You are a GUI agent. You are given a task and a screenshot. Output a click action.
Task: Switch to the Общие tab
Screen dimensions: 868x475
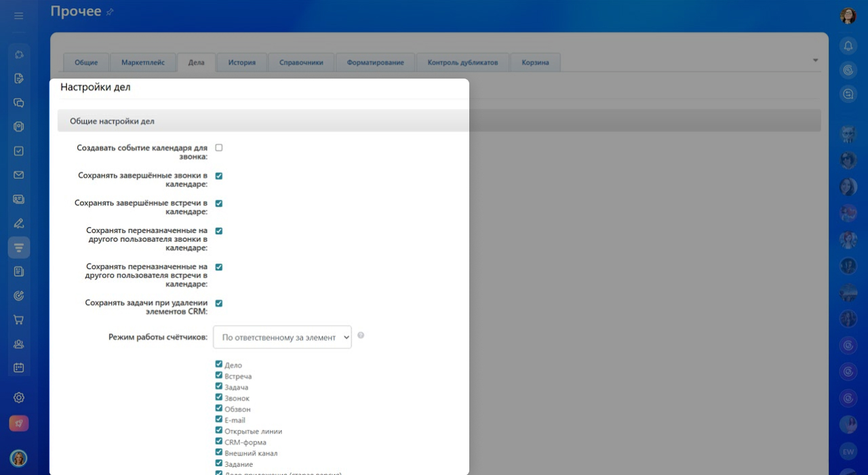[x=86, y=62]
